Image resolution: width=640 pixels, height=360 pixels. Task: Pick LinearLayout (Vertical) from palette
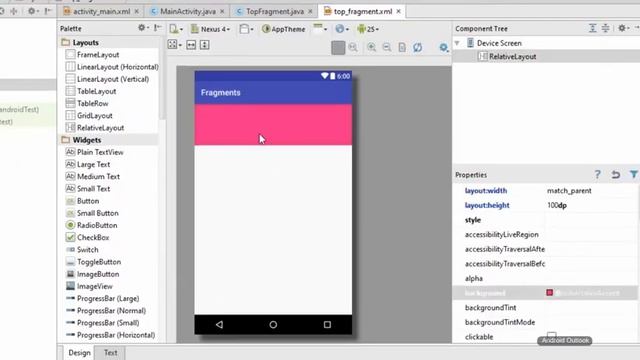(x=107, y=79)
